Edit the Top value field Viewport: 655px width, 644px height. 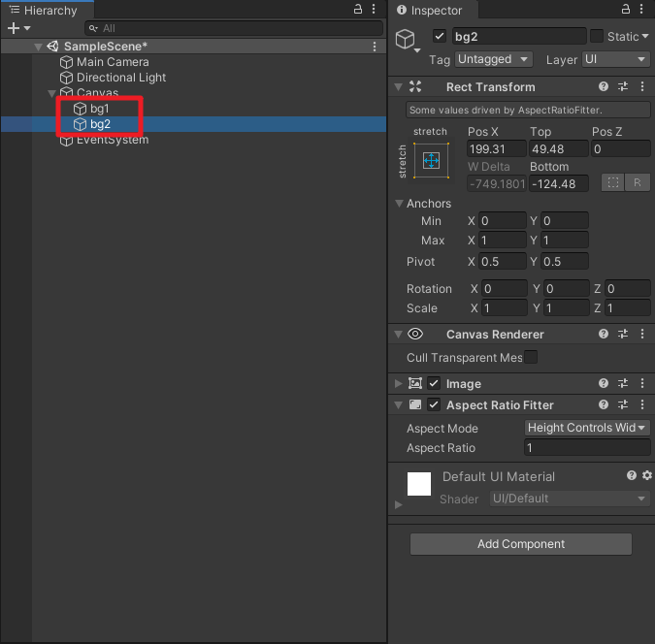(559, 148)
